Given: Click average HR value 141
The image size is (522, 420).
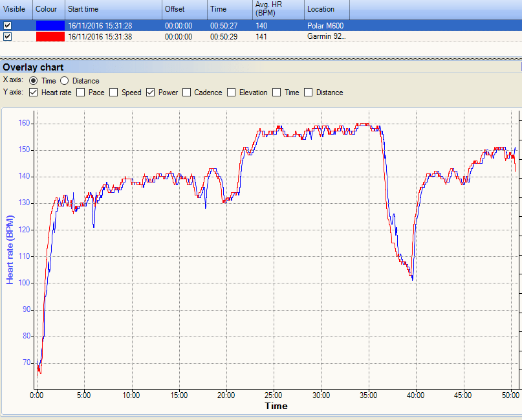Looking at the screenshot, I should 262,37.
